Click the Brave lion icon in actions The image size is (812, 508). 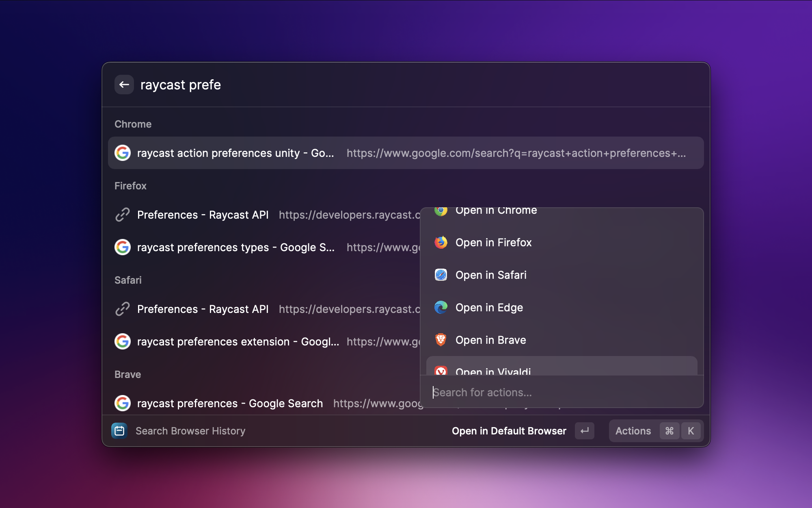point(441,340)
